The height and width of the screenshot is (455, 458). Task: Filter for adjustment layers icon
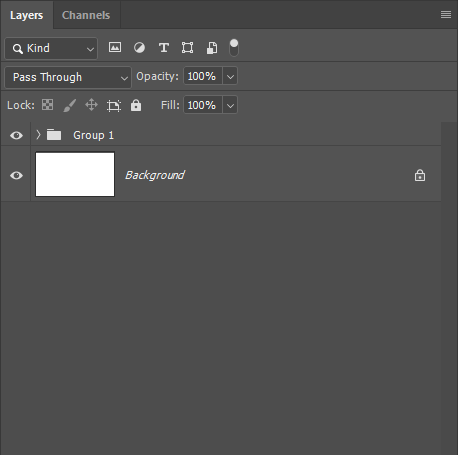[139, 48]
